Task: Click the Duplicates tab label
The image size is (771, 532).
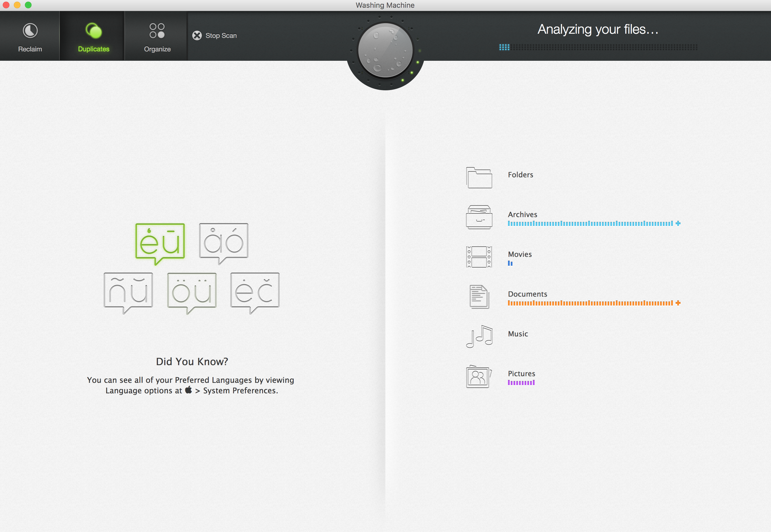Action: tap(93, 49)
